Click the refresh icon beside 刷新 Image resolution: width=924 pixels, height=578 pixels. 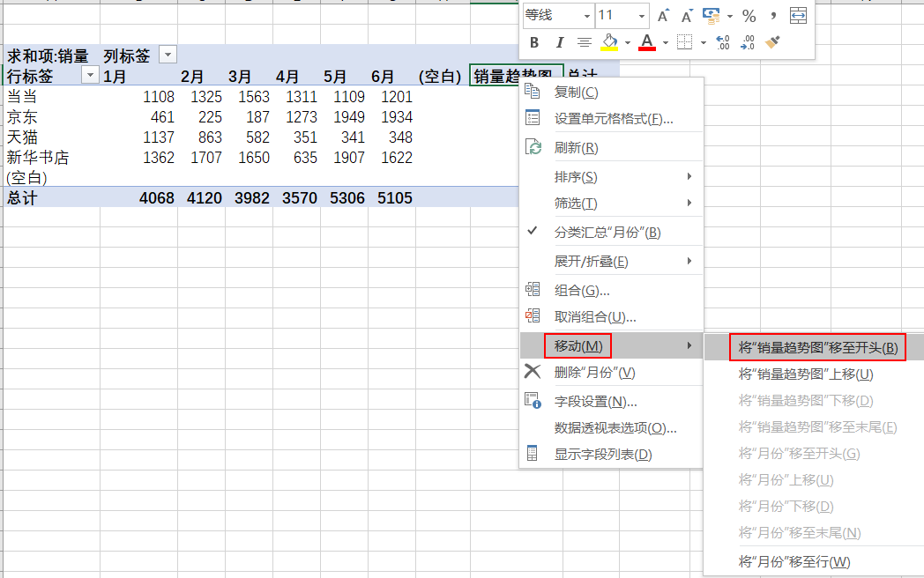[533, 147]
